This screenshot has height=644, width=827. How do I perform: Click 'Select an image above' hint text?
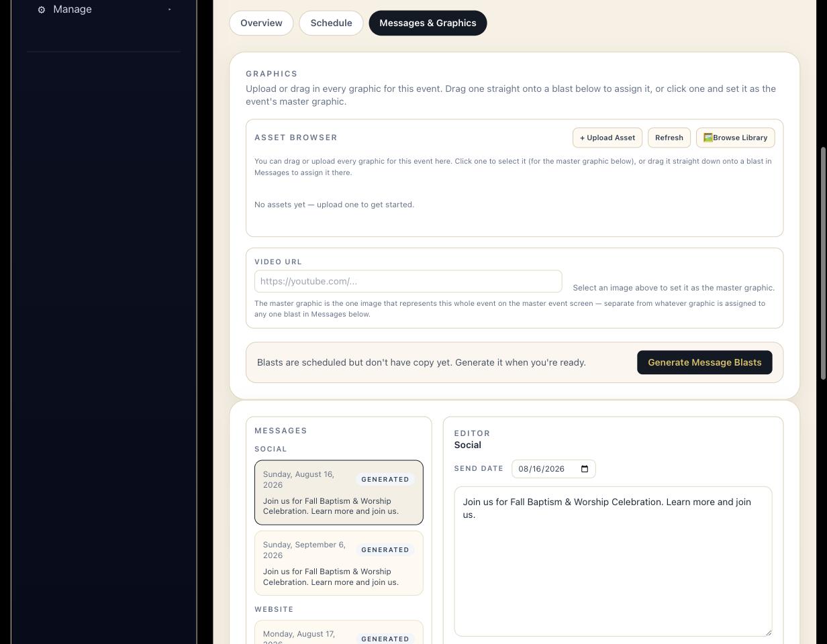674,288
